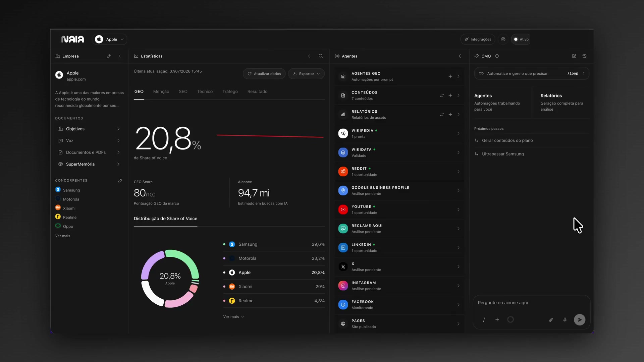The image size is (644, 362).
Task: Switch to the Tráfego tab
Action: coord(230,92)
